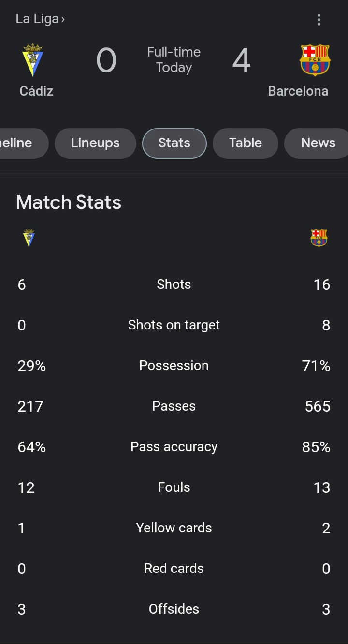Click the Cádiz team name link

pyautogui.click(x=36, y=91)
